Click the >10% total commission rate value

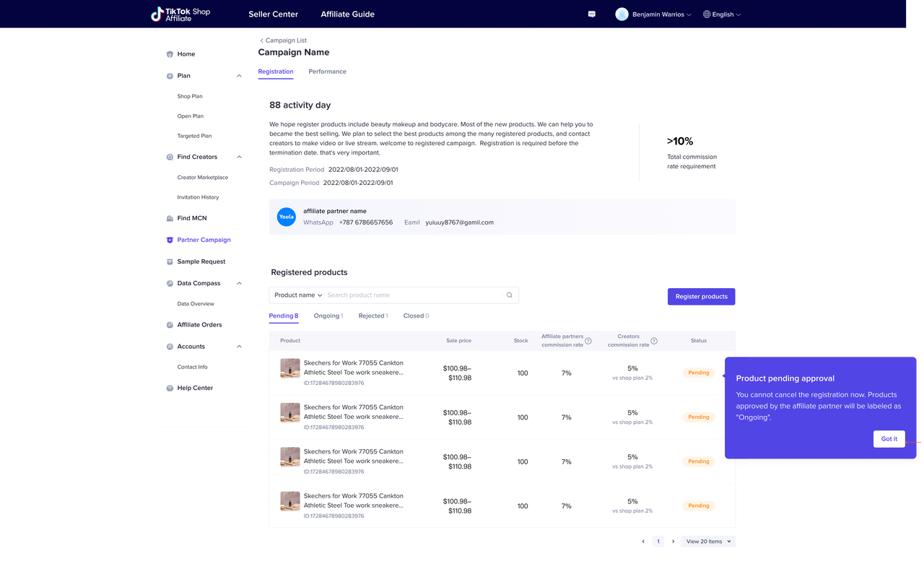pyautogui.click(x=680, y=142)
